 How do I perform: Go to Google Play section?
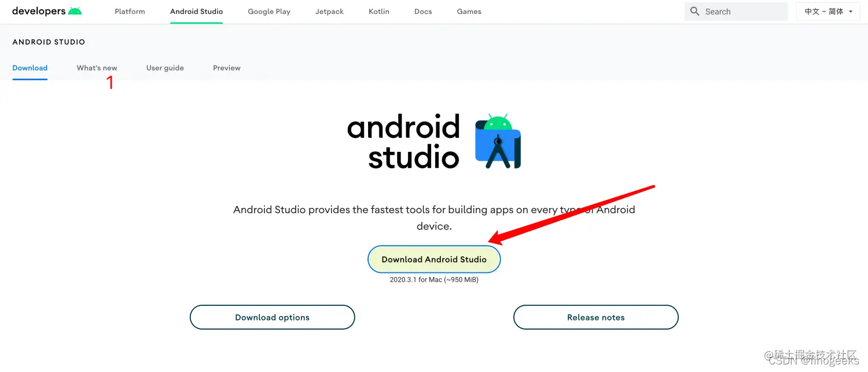(x=269, y=12)
